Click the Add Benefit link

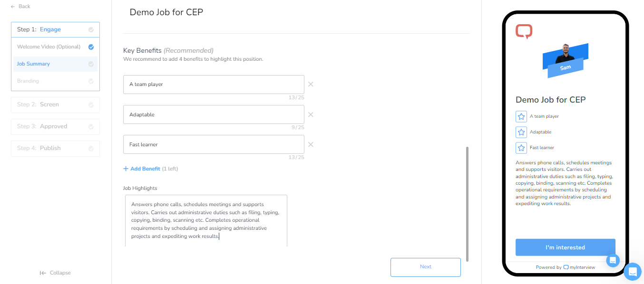[145, 169]
